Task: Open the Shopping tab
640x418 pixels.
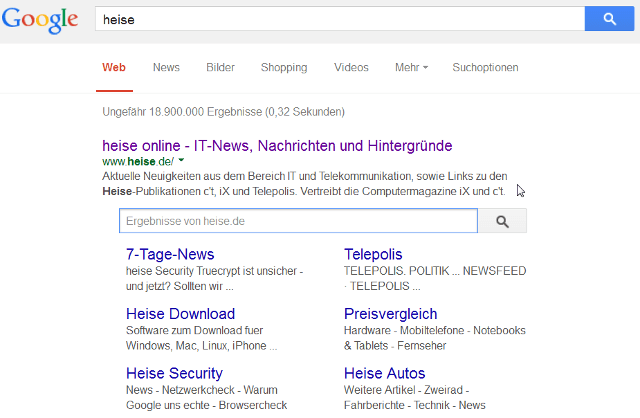Action: [284, 67]
